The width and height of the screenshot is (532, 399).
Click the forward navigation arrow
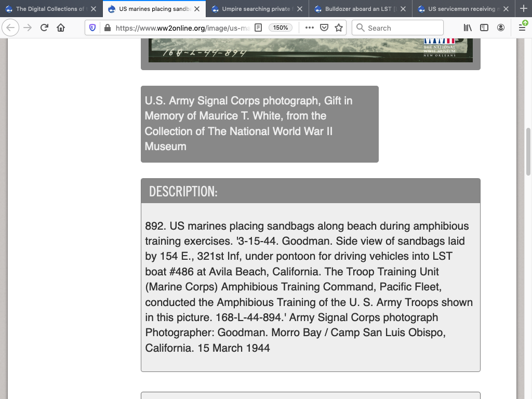pos(28,28)
